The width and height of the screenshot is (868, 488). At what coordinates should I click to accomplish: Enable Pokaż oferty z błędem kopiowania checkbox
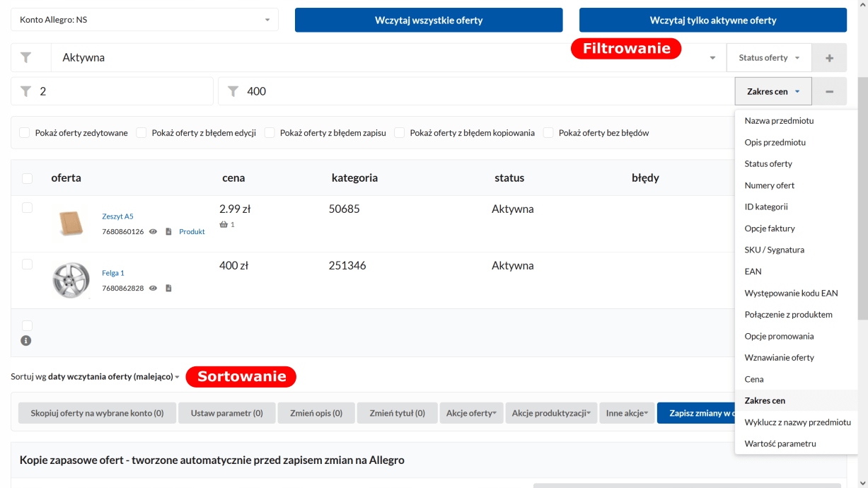click(x=399, y=132)
